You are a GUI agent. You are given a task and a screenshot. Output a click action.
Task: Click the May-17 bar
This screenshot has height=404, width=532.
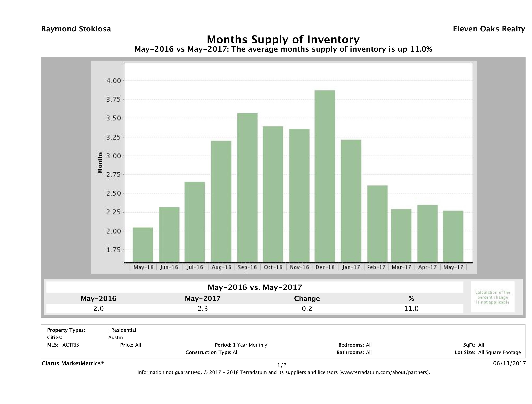[453, 236]
